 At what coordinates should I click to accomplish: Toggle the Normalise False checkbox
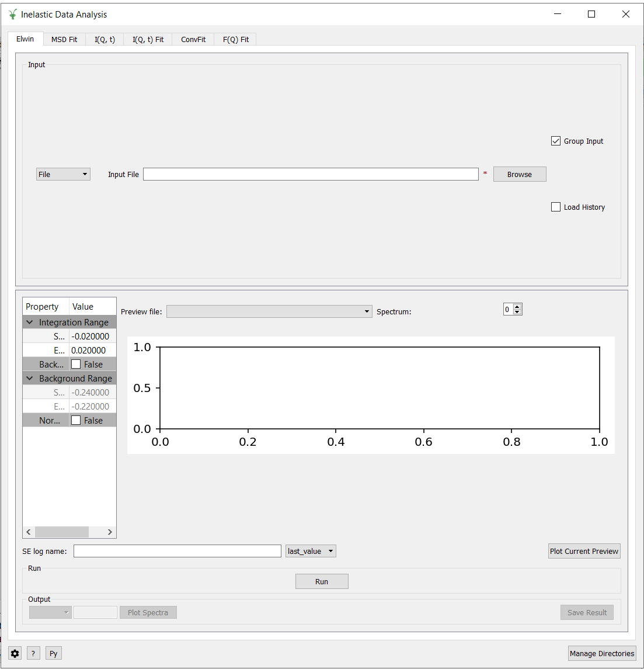[76, 420]
